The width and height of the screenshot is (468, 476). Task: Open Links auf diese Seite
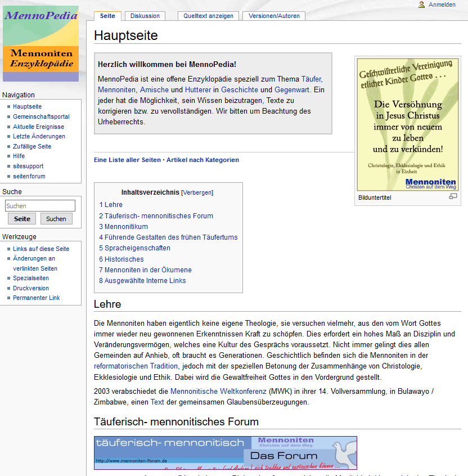pyautogui.click(x=41, y=249)
